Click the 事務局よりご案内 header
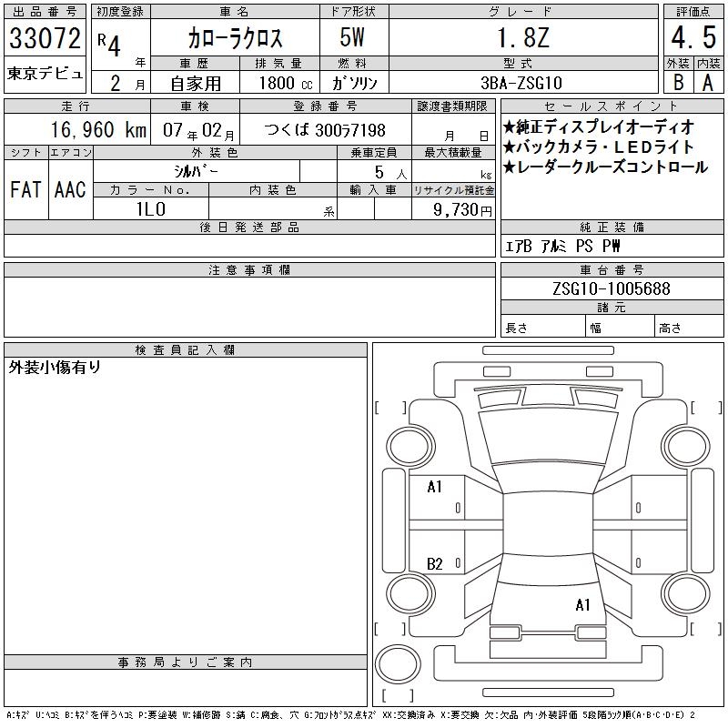Screen dimensions: 728x728 186,662
